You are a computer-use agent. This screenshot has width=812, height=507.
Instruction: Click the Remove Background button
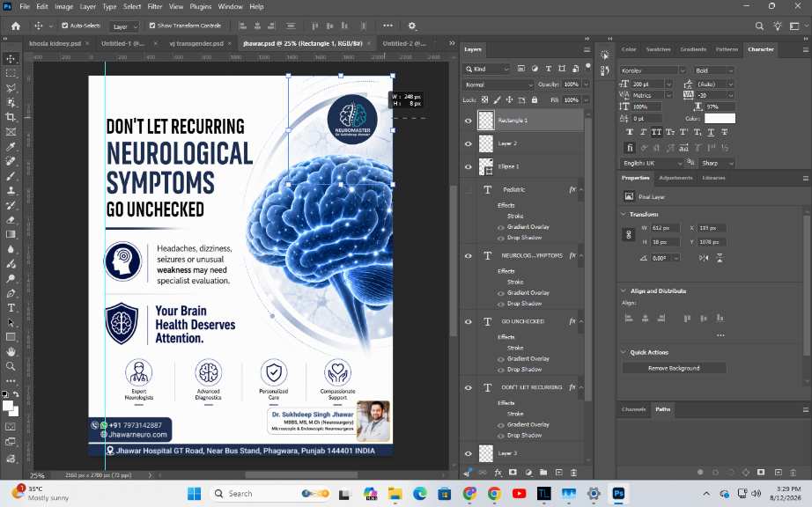click(x=674, y=368)
